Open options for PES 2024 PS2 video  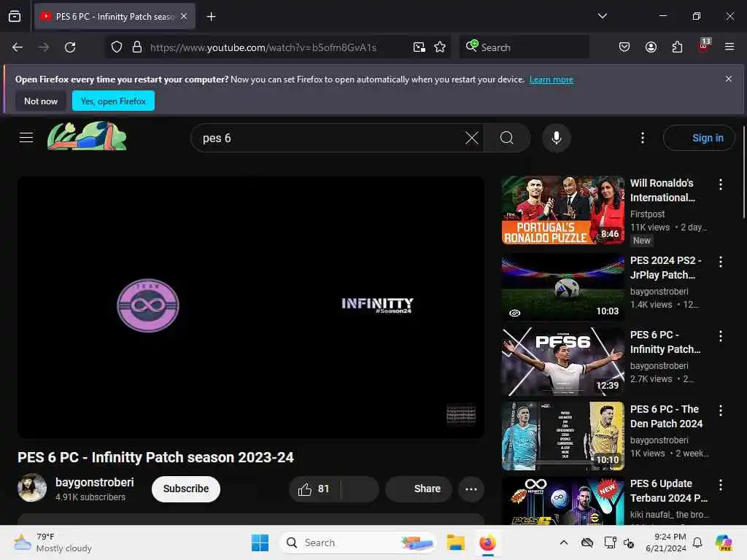[x=720, y=262]
